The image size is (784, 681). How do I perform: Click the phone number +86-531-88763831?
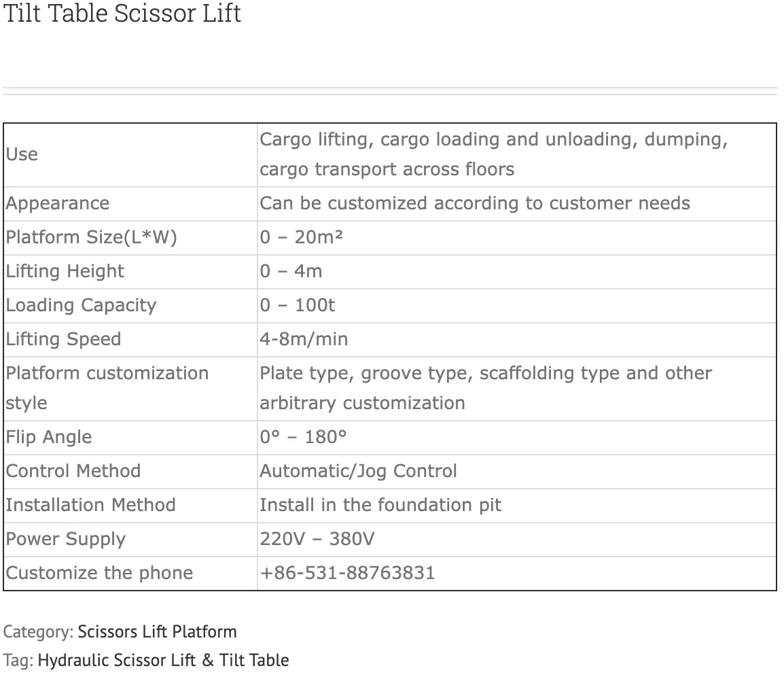[x=347, y=573]
